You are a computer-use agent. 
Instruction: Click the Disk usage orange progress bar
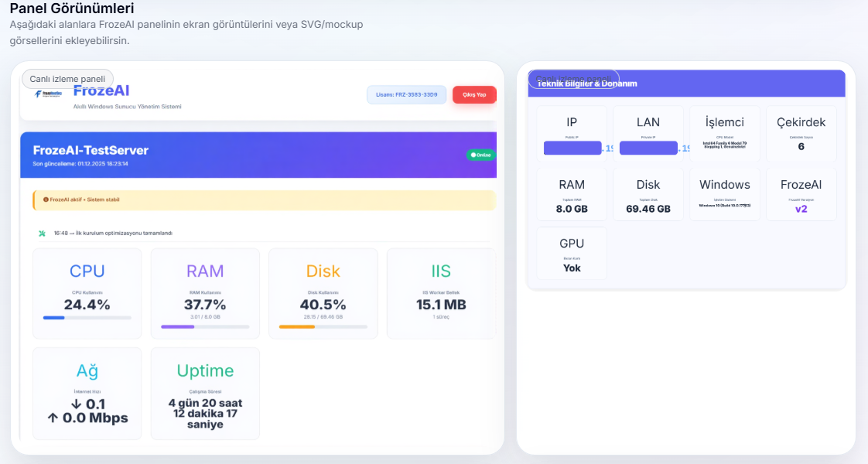click(323, 326)
